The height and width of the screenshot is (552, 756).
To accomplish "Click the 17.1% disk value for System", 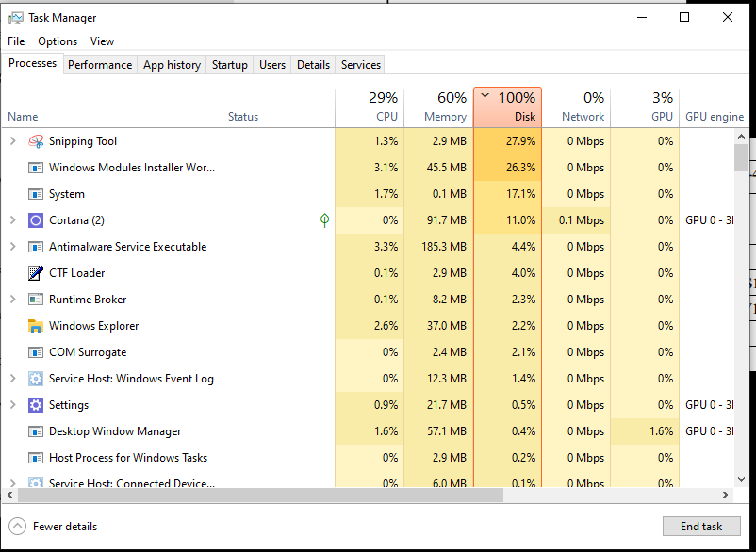I will [521, 194].
